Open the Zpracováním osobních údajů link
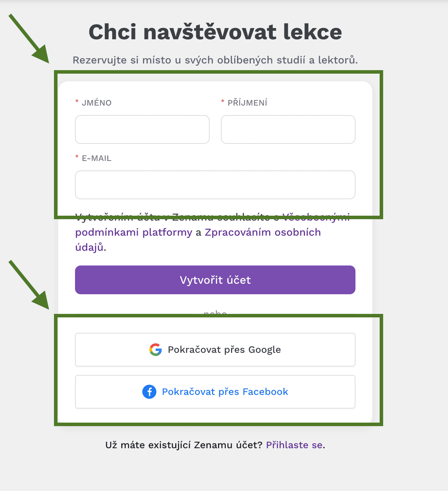Image resolution: width=448 pixels, height=491 pixels. [263, 233]
